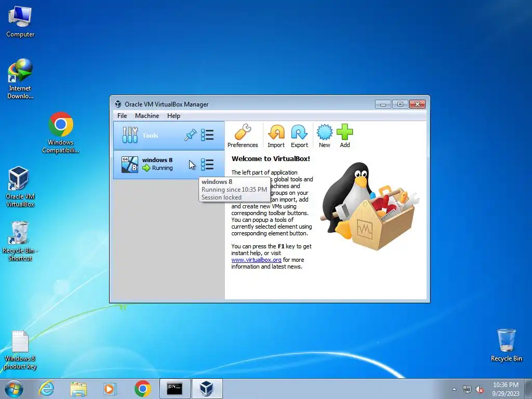Click the muted volume tray icon
The image size is (532, 399).
pyautogui.click(x=480, y=389)
